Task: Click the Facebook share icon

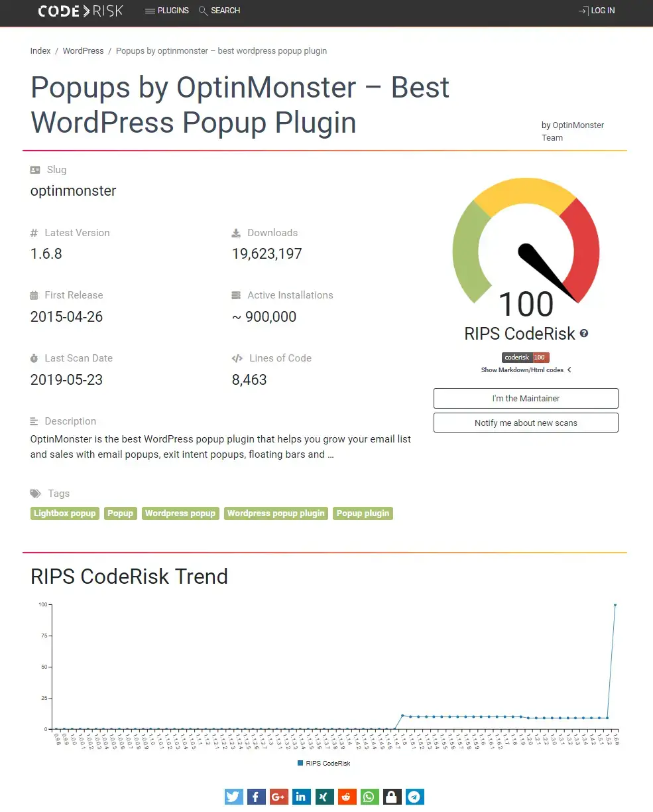Action: point(257,797)
